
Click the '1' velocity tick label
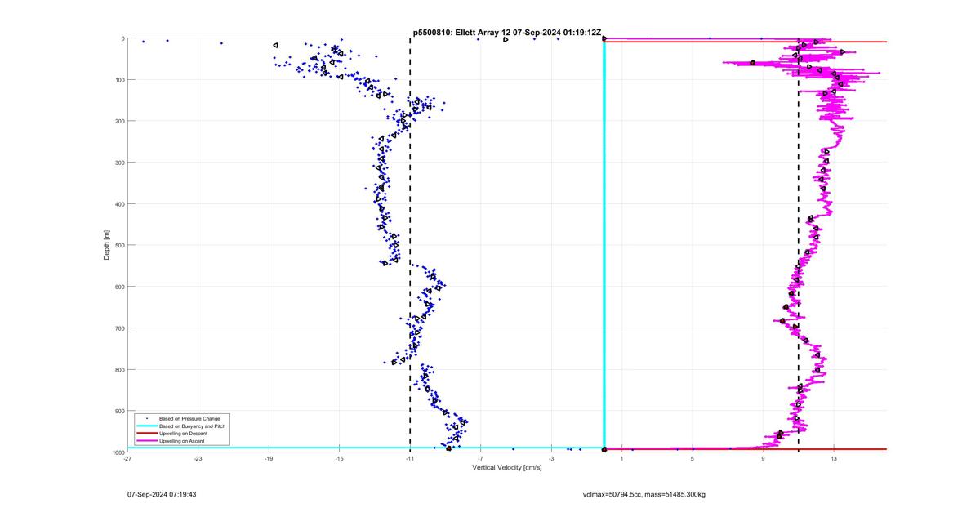pyautogui.click(x=621, y=459)
